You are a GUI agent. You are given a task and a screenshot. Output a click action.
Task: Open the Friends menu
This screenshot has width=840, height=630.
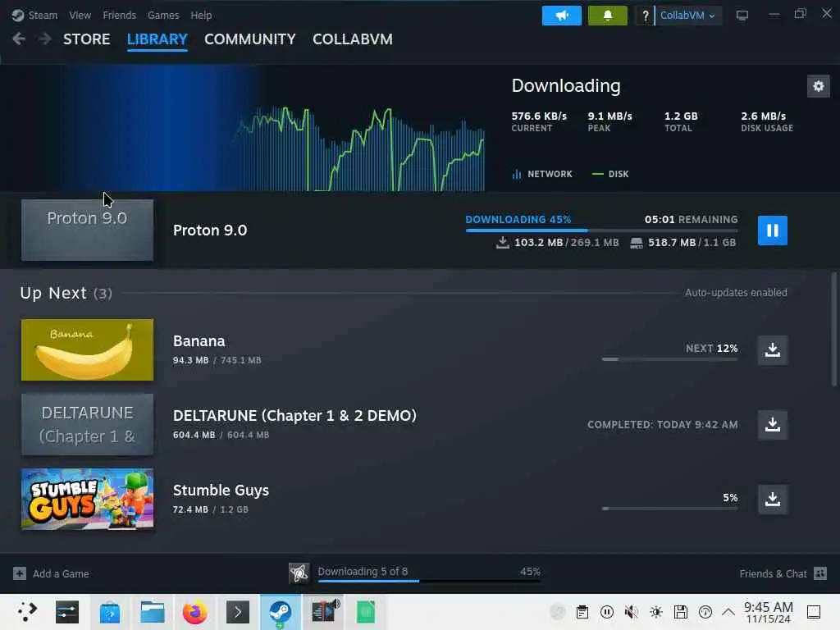(119, 15)
